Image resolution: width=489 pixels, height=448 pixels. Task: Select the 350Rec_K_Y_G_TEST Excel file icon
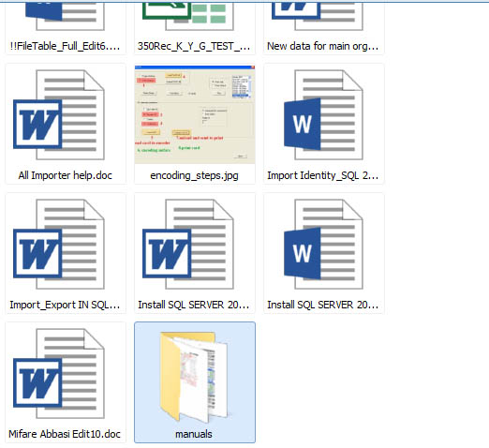point(188,15)
